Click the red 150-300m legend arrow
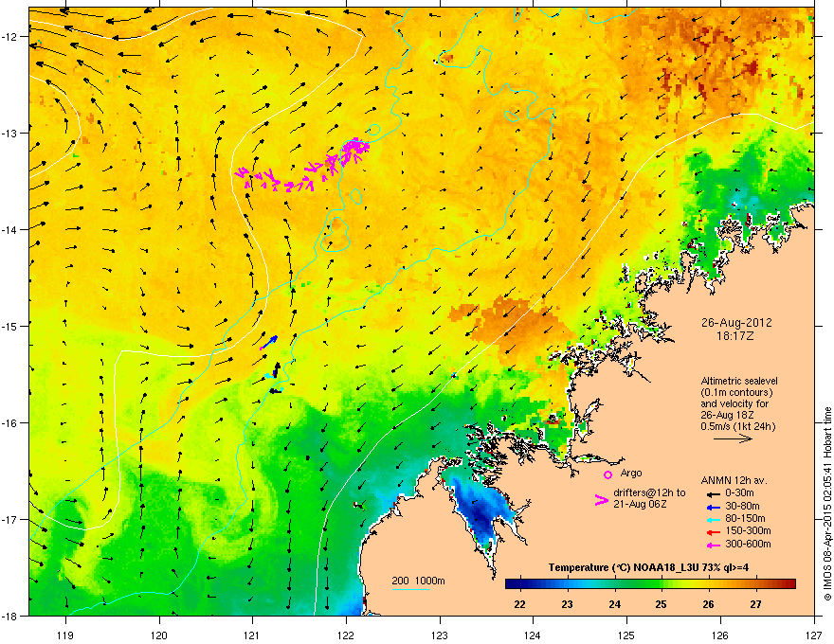834x644 pixels. click(713, 531)
